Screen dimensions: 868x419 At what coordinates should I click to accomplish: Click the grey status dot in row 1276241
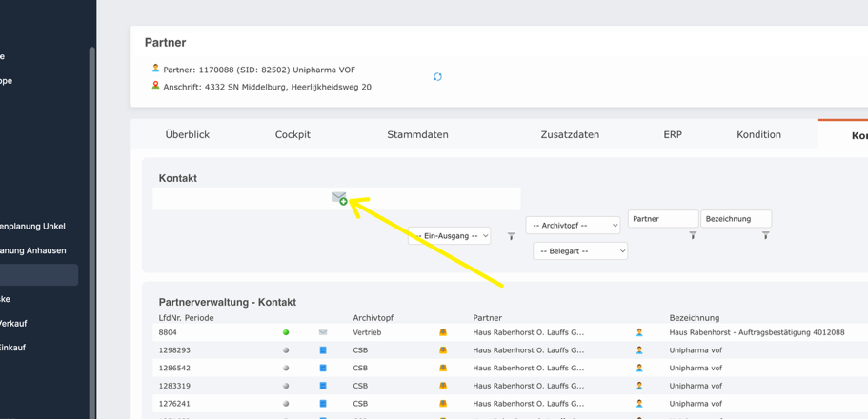pos(286,404)
